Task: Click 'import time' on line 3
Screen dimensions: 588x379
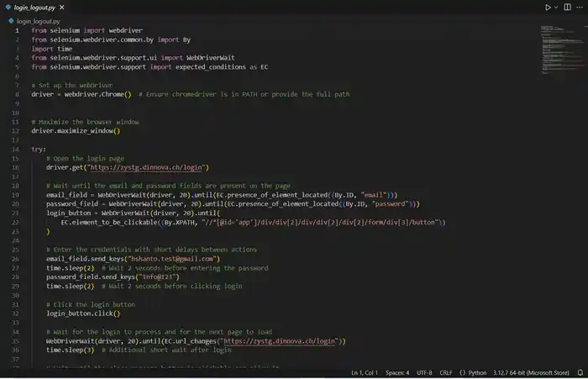Action: [x=52, y=49]
